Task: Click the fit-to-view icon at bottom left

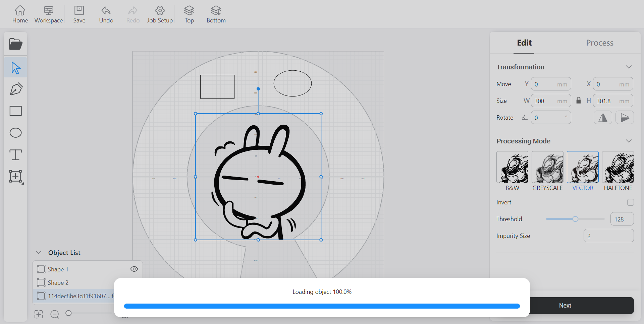Action: coord(39,314)
